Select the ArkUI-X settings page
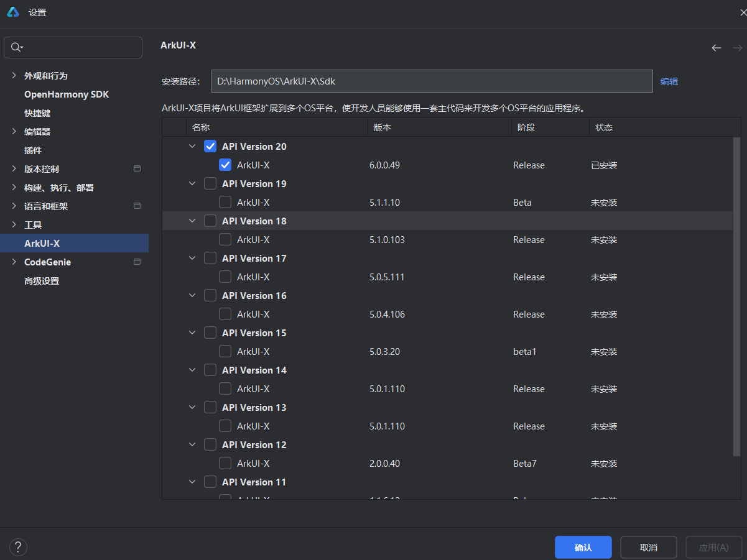The height and width of the screenshot is (560, 747). (x=74, y=243)
